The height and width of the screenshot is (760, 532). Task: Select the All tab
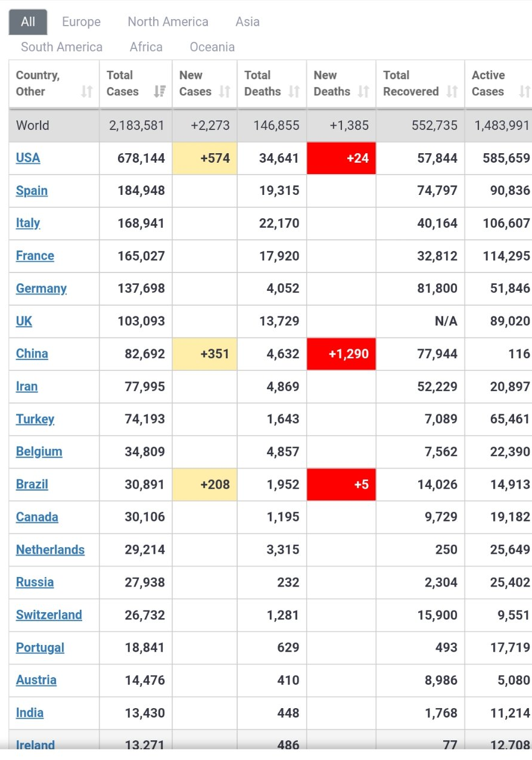pyautogui.click(x=28, y=22)
